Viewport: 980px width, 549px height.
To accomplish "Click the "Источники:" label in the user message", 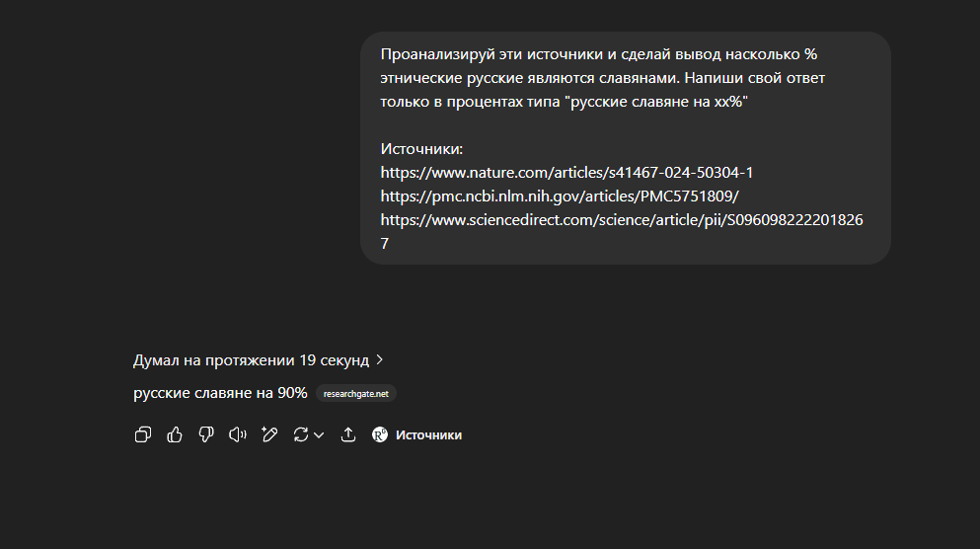I will pos(421,148).
